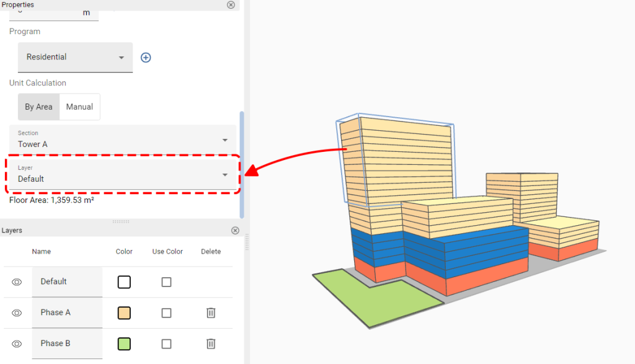Screen dimensions: 635x364
Task: Close the Layers panel
Action: pyautogui.click(x=235, y=230)
